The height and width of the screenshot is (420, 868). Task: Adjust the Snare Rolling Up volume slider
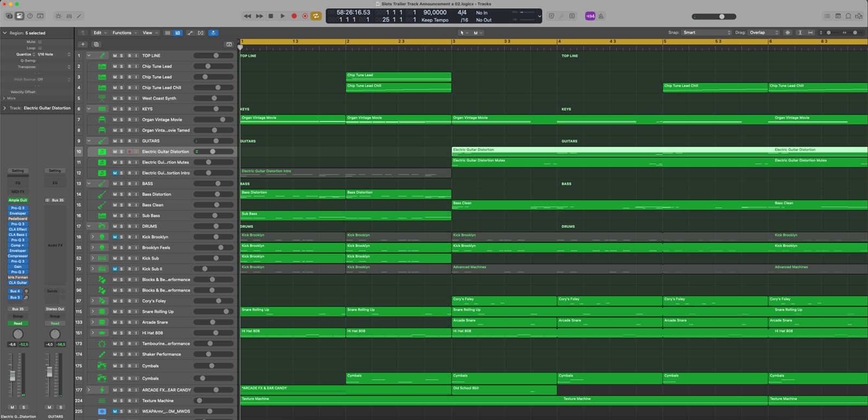point(214,312)
